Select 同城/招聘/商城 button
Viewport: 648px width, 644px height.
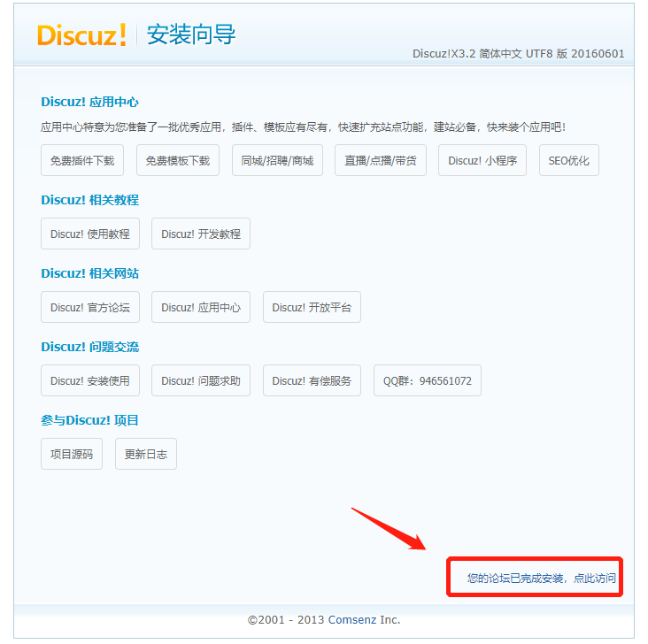[x=277, y=160]
